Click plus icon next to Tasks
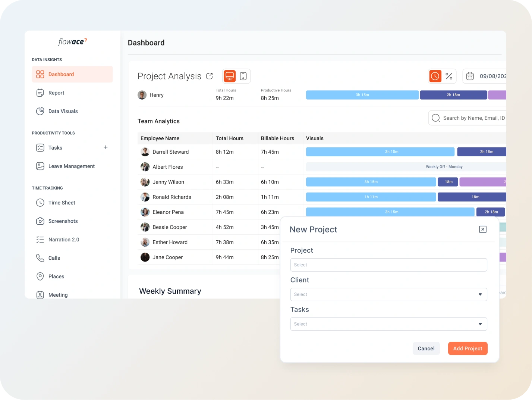 tap(106, 147)
